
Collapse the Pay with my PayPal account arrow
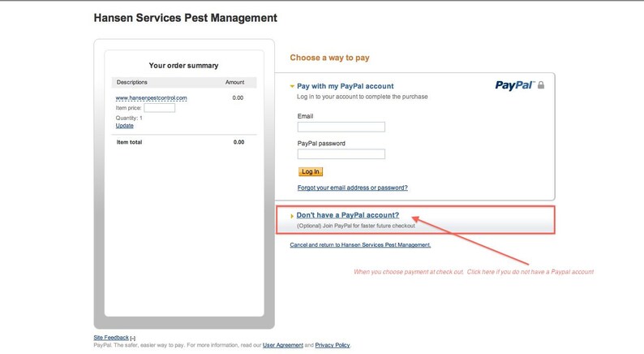(x=292, y=86)
